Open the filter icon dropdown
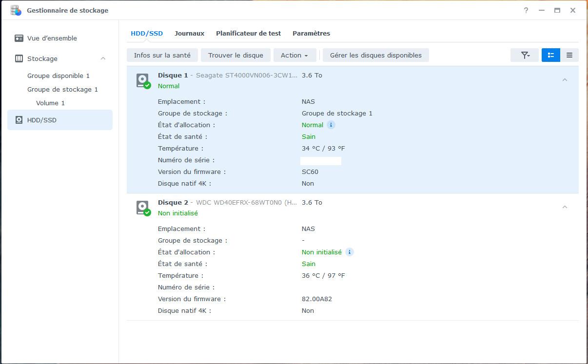The image size is (588, 364). coord(525,55)
